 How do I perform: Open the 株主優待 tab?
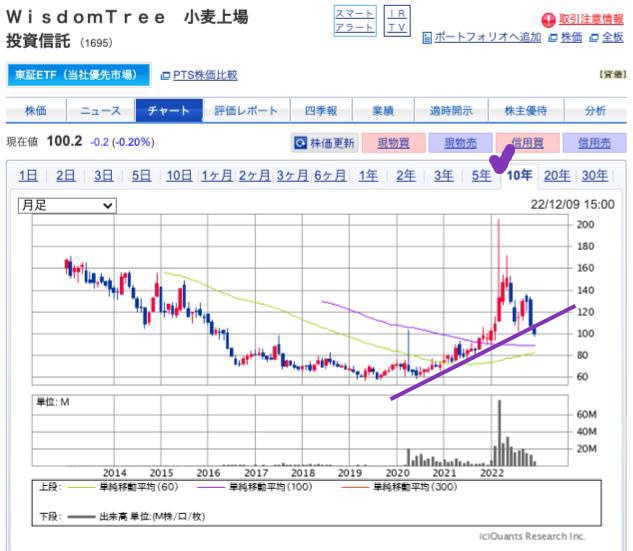coord(526,110)
